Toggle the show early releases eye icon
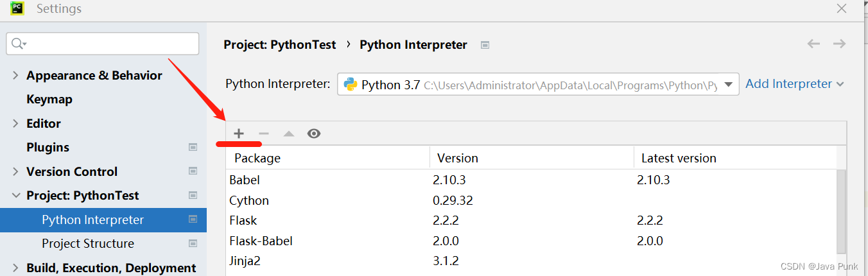This screenshot has height=276, width=868. click(x=314, y=134)
